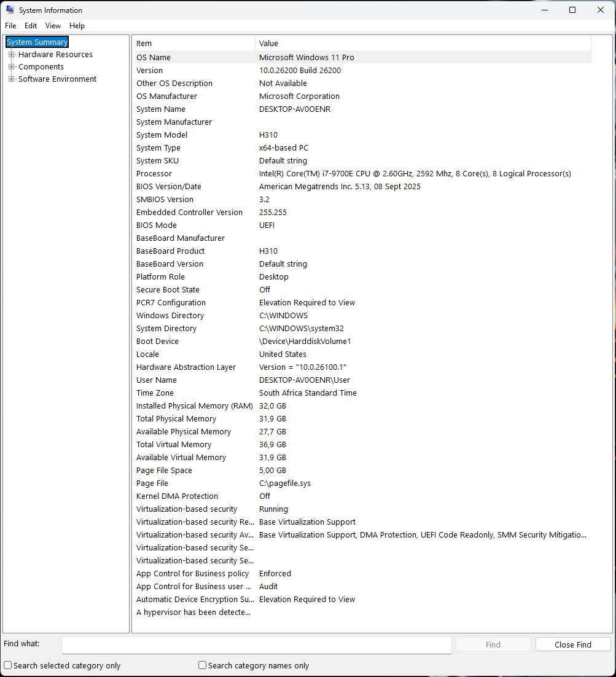Screen dimensions: 616x677
Task: Select the Total Physical Memory row
Action: [x=362, y=419]
